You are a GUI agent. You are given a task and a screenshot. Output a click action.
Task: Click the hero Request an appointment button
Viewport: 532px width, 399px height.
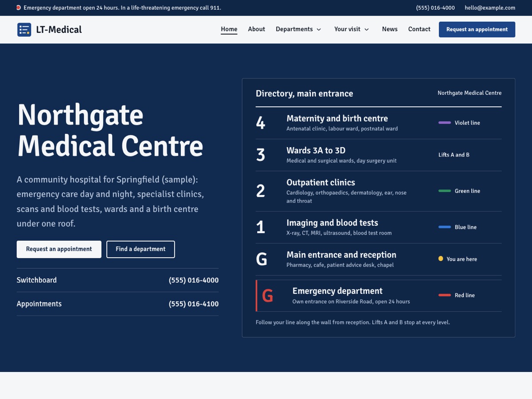pos(59,249)
